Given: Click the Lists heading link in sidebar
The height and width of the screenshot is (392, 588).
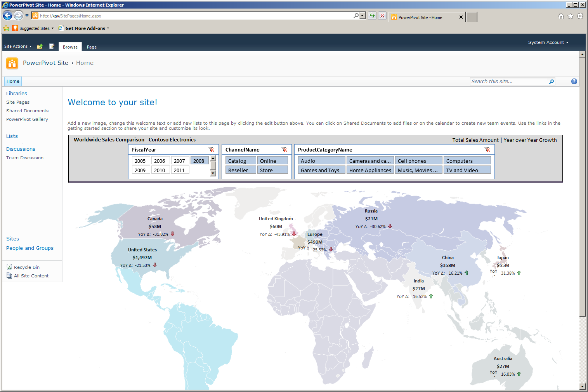Looking at the screenshot, I should coord(12,136).
